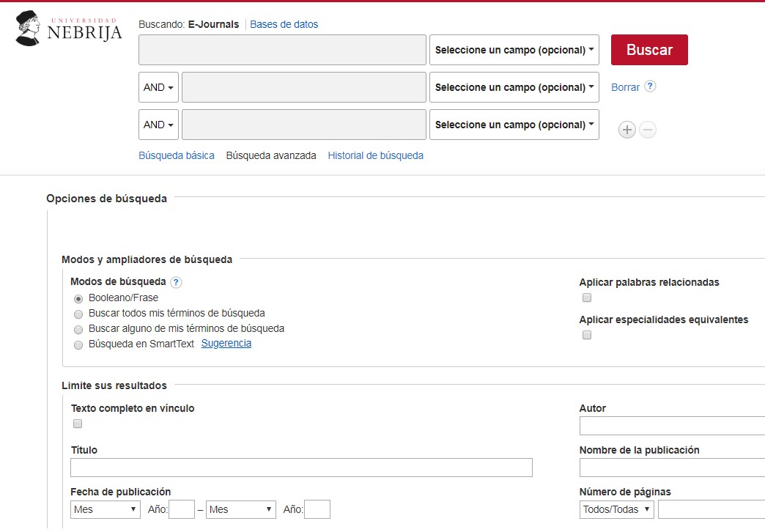Click the help icon beside Borrar
This screenshot has height=532, width=765.
[x=650, y=86]
